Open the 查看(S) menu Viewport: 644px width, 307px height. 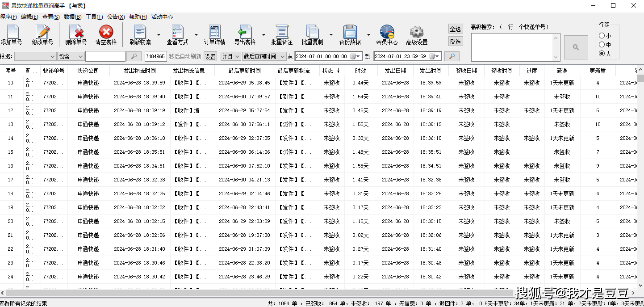coord(51,17)
